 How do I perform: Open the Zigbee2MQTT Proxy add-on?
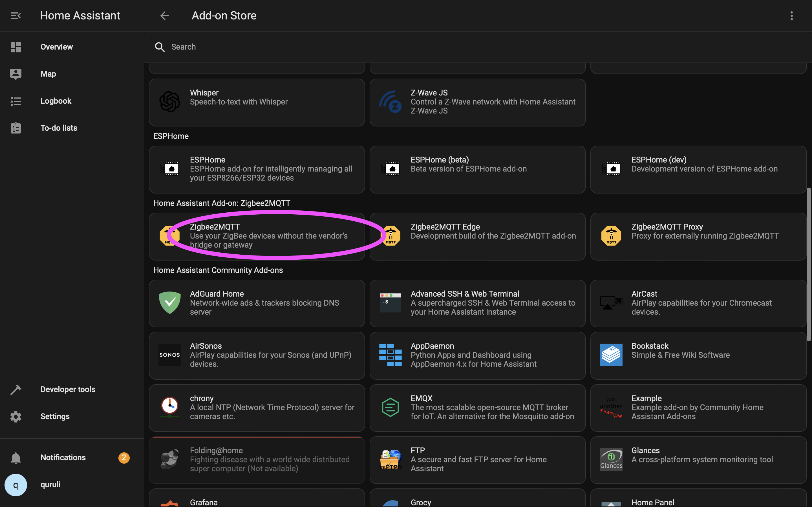(x=698, y=236)
